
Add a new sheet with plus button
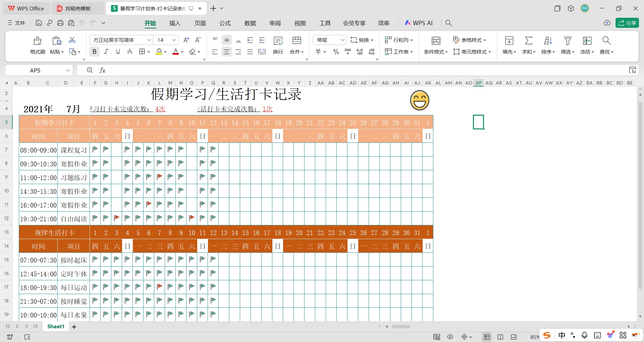tap(74, 327)
